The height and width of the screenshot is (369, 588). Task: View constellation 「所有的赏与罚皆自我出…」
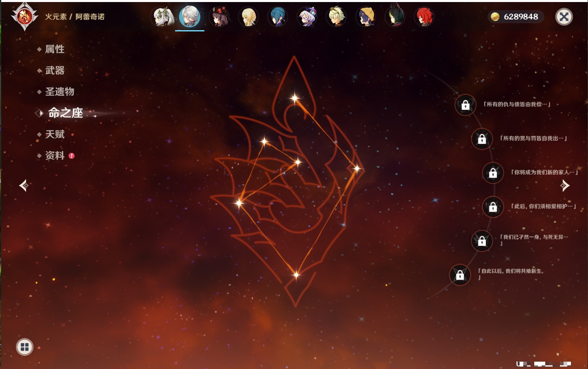pyautogui.click(x=533, y=138)
